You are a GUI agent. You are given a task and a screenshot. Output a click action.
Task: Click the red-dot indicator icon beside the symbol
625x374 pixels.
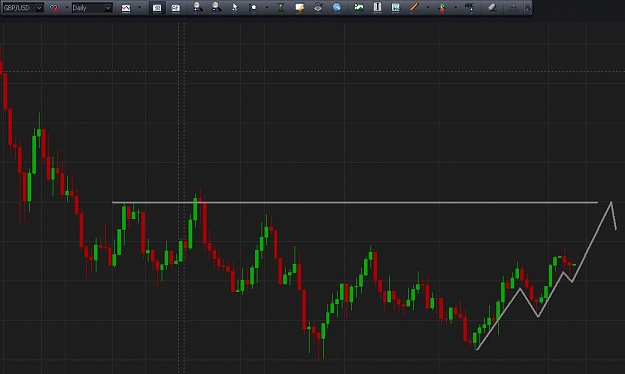(x=54, y=8)
